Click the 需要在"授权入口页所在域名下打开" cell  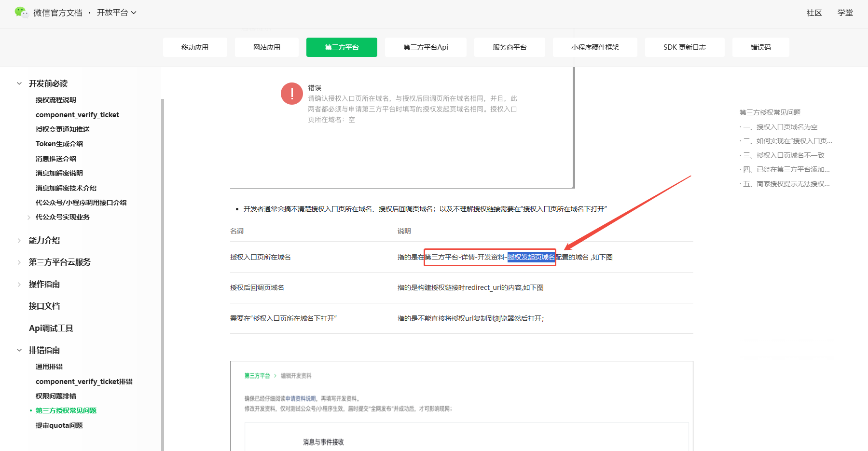pos(283,318)
